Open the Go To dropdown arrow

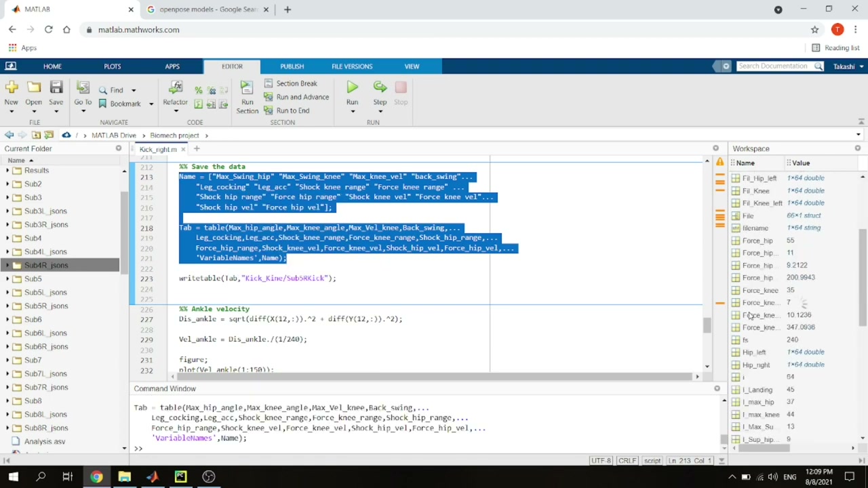83,111
